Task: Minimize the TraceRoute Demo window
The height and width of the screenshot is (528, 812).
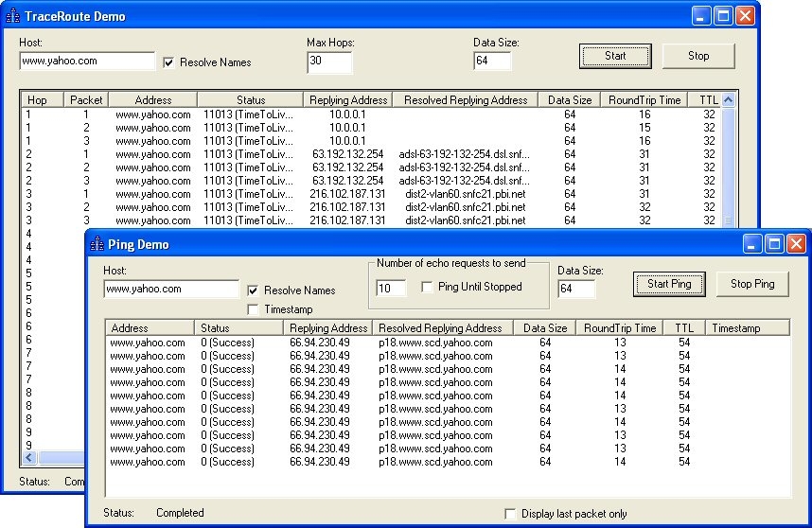Action: click(x=700, y=16)
